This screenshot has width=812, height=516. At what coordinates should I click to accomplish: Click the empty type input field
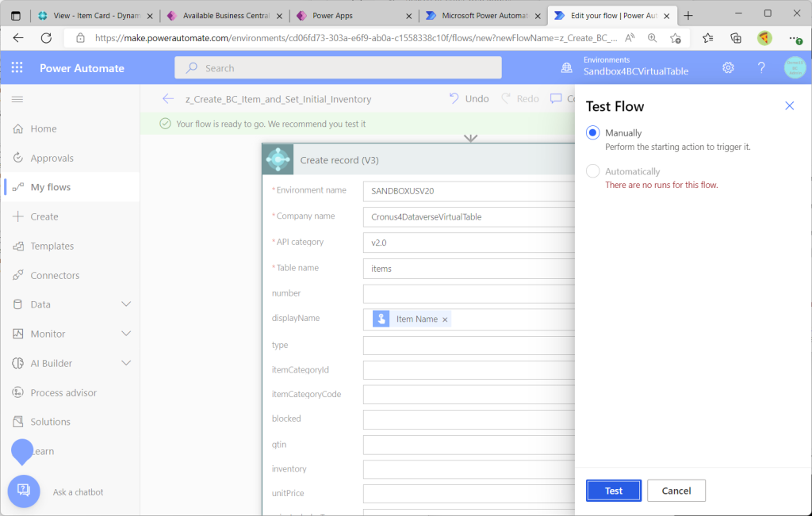coord(469,346)
